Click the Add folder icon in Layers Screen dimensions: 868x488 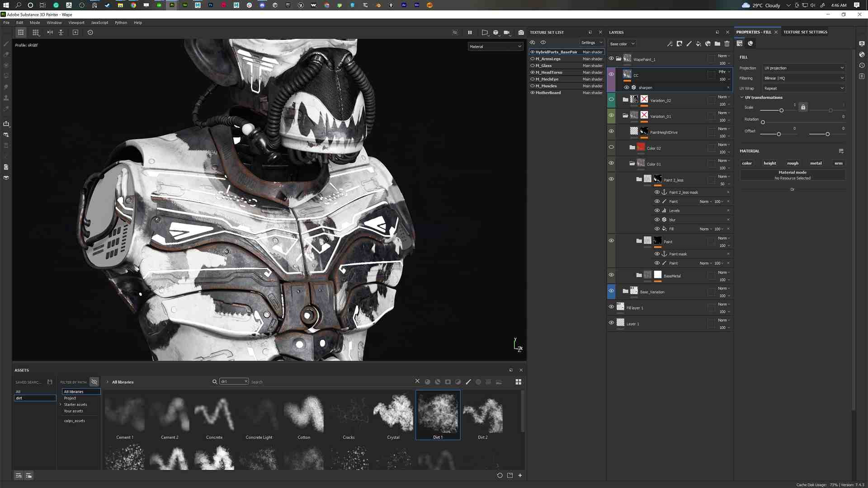point(717,44)
